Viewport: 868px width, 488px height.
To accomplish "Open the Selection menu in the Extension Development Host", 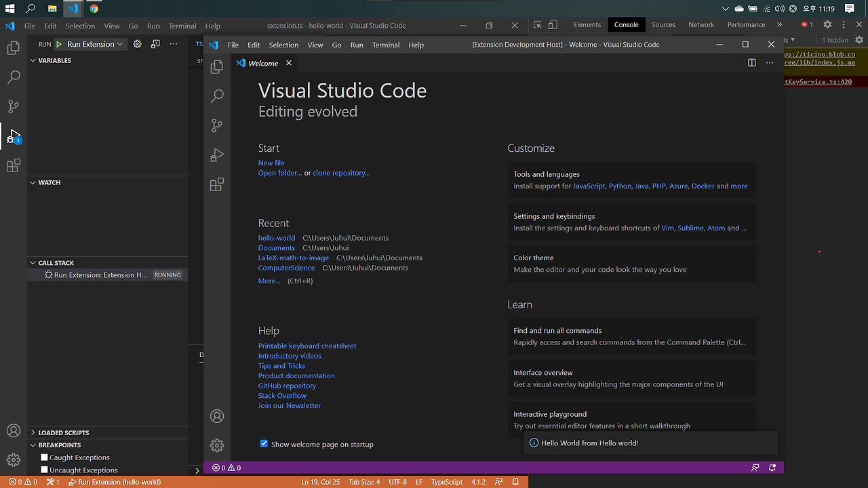I will [x=283, y=45].
